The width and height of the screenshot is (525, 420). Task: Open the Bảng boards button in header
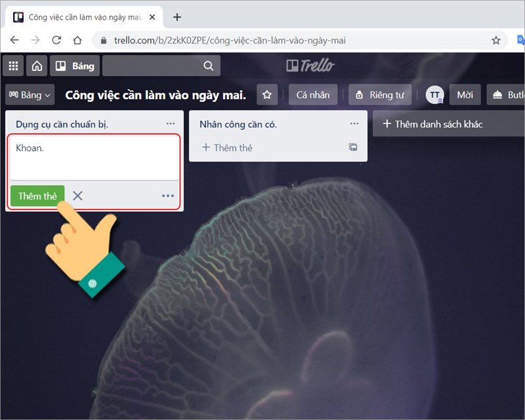click(75, 66)
